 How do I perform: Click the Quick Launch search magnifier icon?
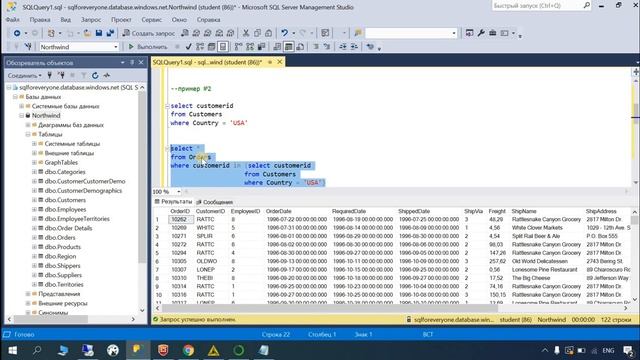click(x=587, y=6)
